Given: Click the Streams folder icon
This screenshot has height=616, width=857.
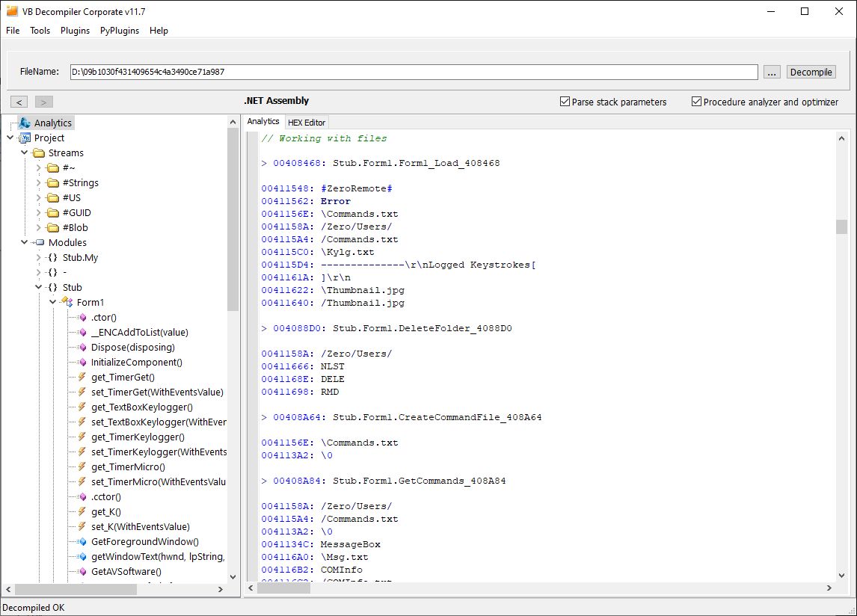Looking at the screenshot, I should [39, 153].
